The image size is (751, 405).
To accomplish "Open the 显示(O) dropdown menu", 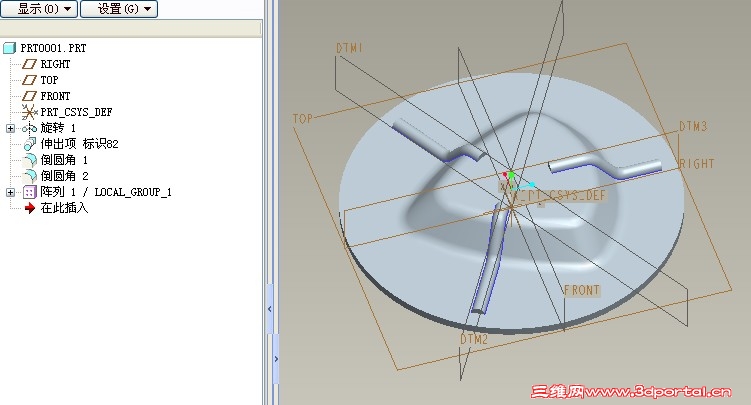I will [x=39, y=9].
